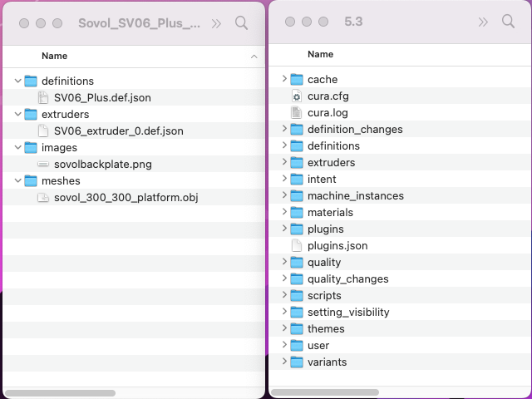The image size is (532, 399).
Task: Collapse the images folder in Sovol window
Action: (18, 148)
